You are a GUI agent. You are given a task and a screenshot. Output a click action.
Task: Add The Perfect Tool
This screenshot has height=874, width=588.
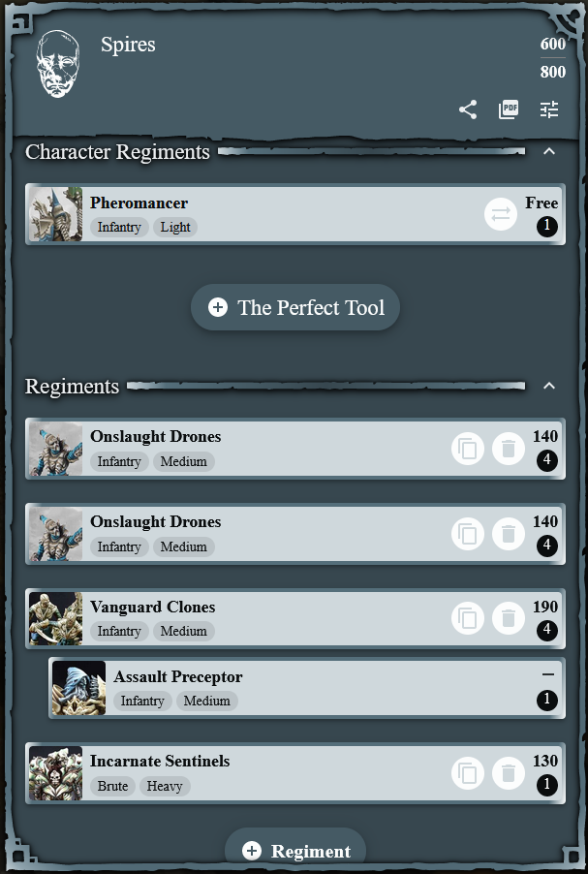295,307
